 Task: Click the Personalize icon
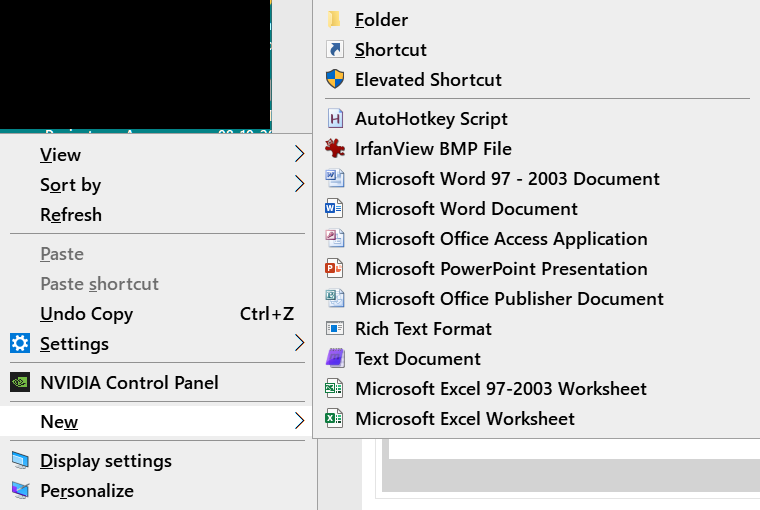pyautogui.click(x=20, y=491)
